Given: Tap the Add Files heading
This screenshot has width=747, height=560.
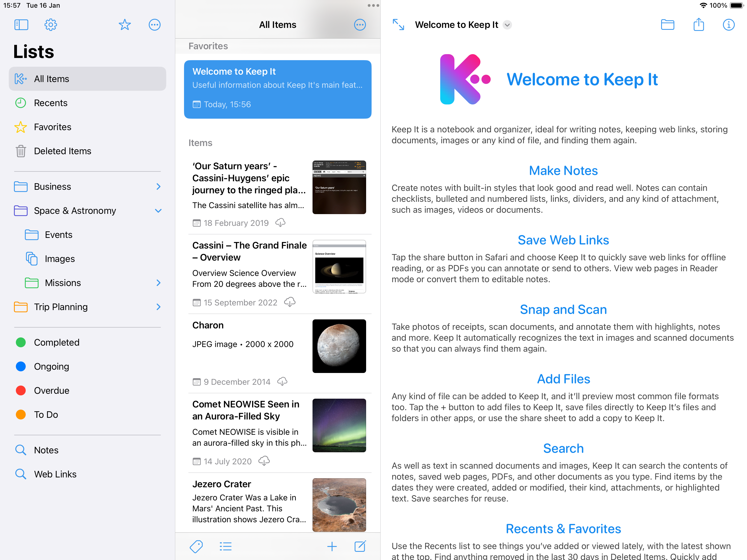Looking at the screenshot, I should click(563, 379).
